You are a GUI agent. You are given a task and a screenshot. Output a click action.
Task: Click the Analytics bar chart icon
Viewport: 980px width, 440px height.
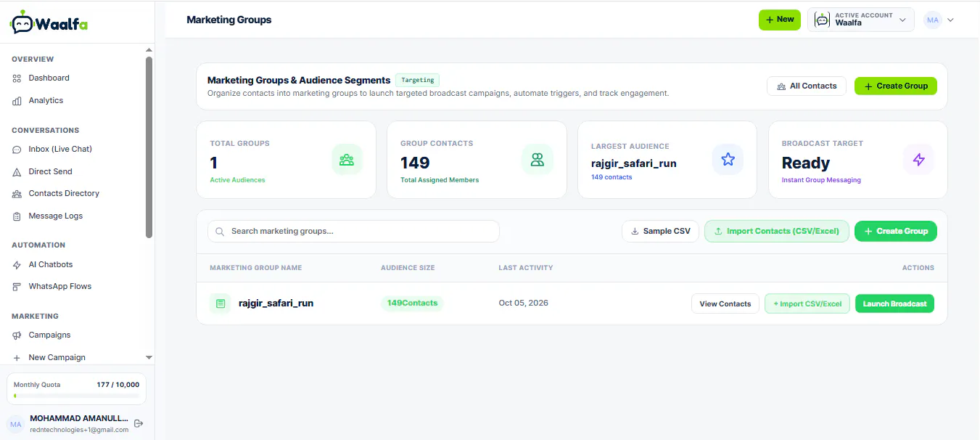pos(17,101)
